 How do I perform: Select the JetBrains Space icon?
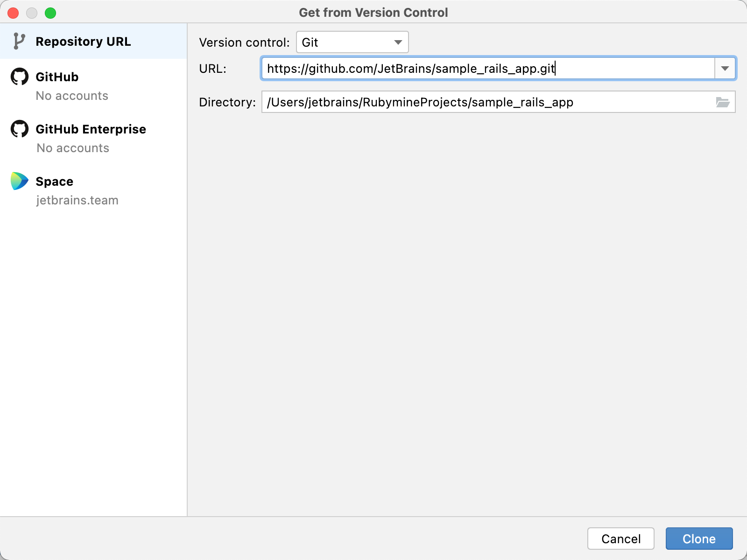tap(19, 182)
